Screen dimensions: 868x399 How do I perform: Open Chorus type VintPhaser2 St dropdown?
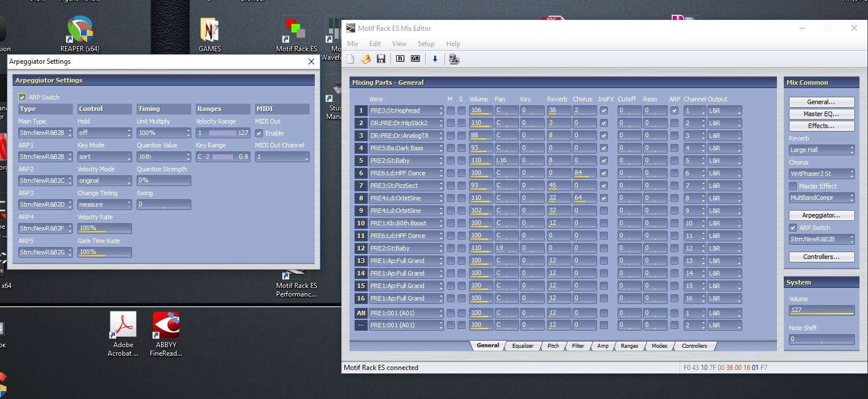click(x=822, y=174)
